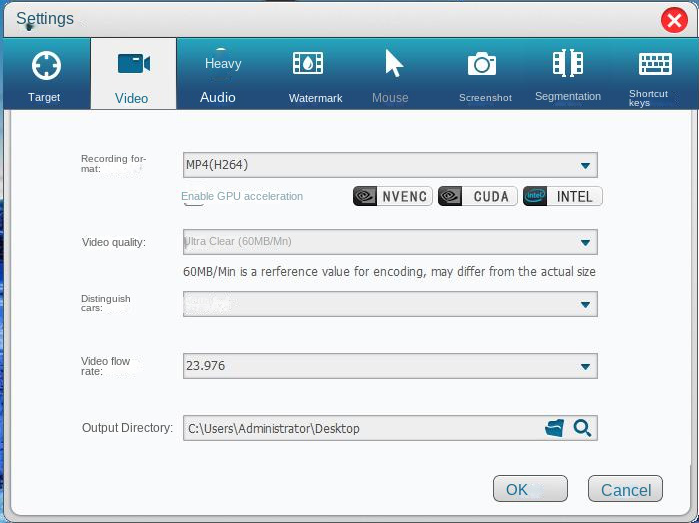Expand the Recording format dropdown
This screenshot has height=523, width=699.
coord(586,166)
